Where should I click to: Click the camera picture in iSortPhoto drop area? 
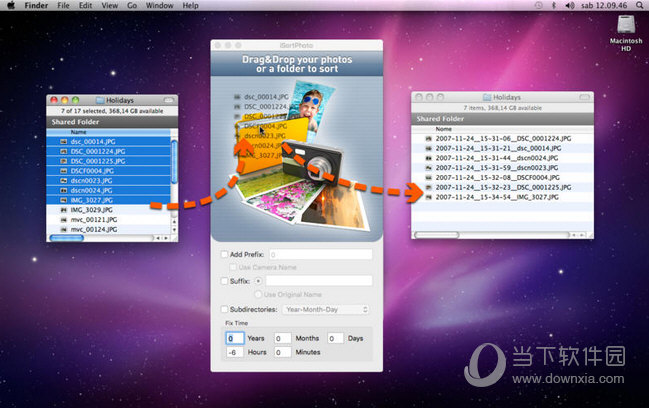click(x=313, y=161)
